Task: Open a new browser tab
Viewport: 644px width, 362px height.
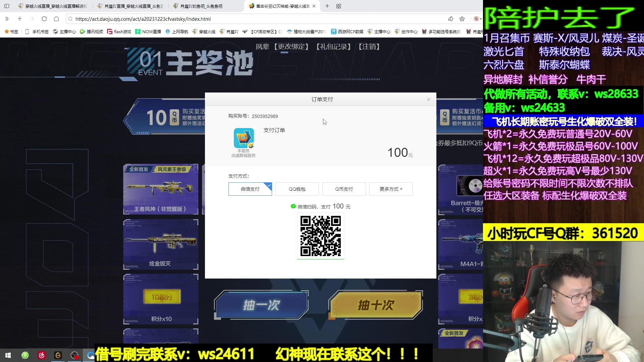Action: tap(327, 6)
